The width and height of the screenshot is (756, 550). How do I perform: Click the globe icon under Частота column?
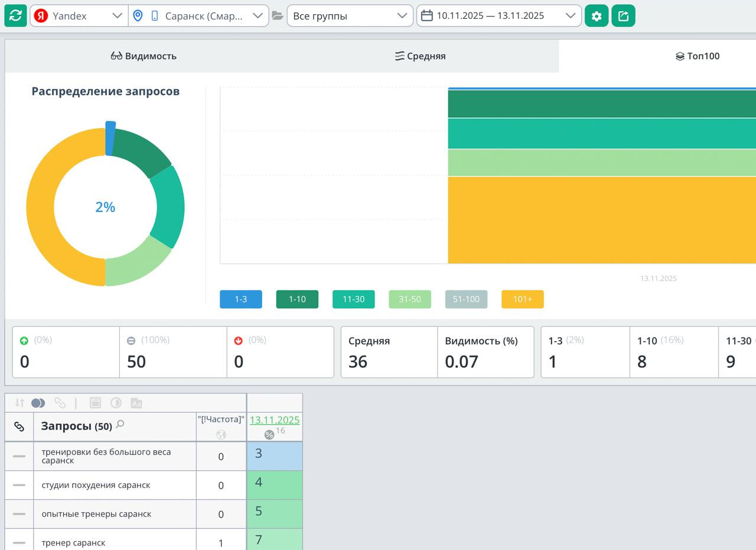tap(221, 435)
